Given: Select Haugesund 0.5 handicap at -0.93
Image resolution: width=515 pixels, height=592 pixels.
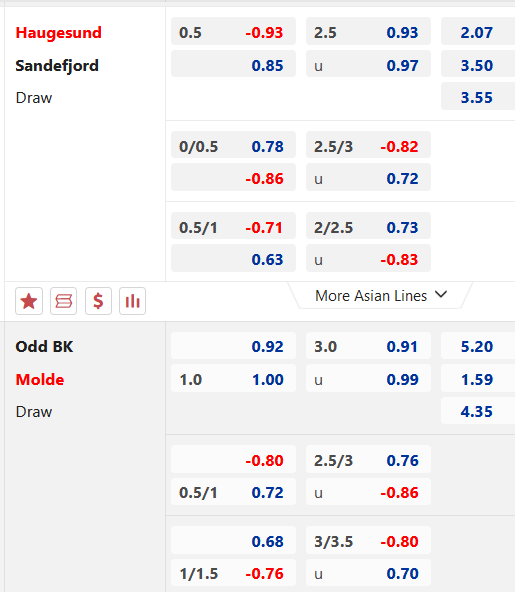Looking at the screenshot, I should (x=233, y=31).
